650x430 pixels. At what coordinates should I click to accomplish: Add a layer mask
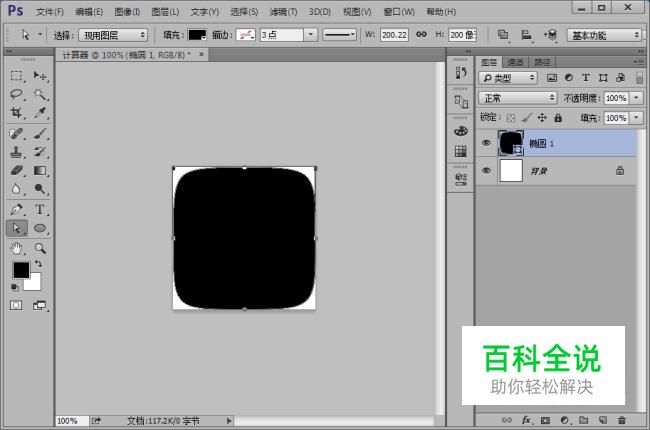[546, 420]
